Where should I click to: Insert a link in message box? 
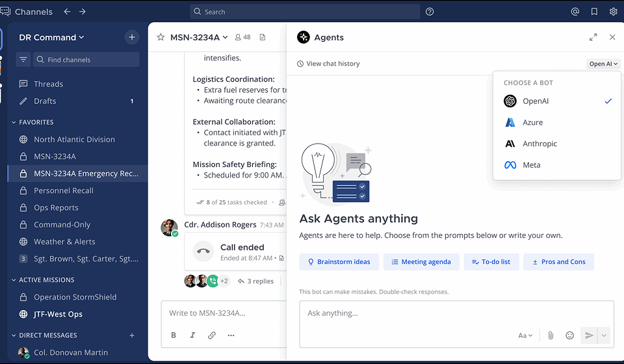coord(212,335)
